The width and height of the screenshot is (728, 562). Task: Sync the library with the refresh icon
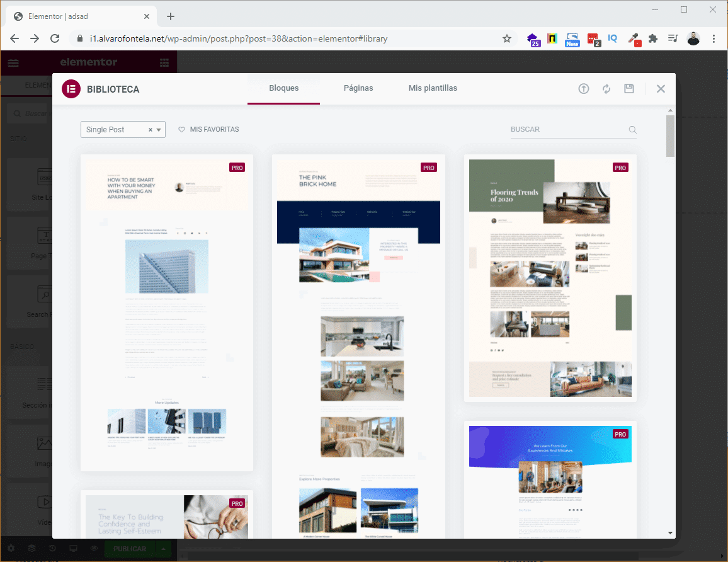point(606,89)
